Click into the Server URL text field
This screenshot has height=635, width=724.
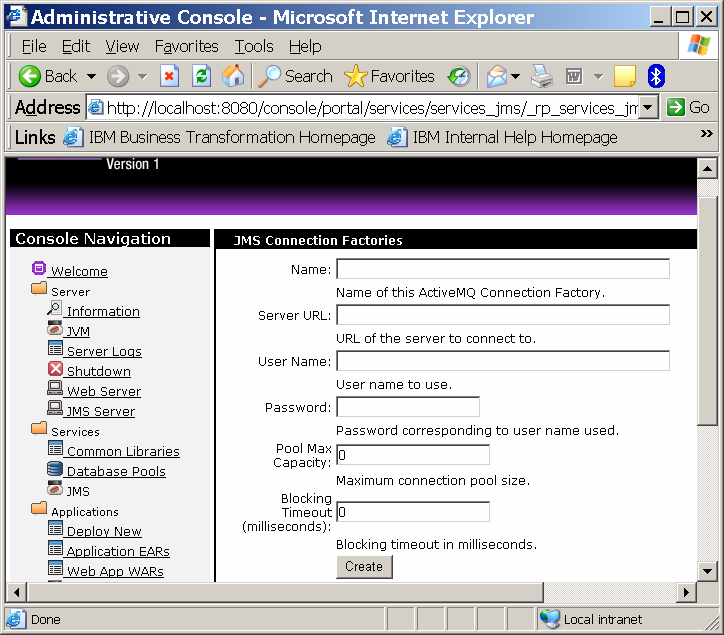pos(502,315)
